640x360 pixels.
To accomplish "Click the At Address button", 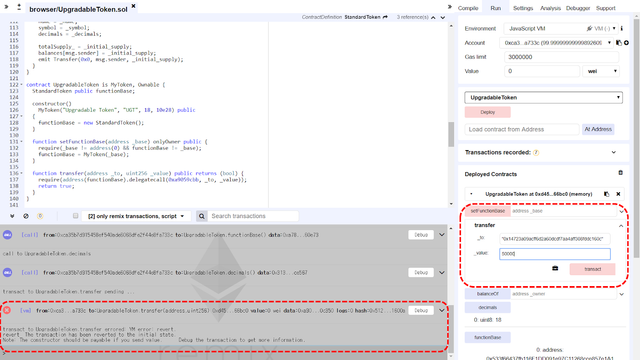I will [x=598, y=129].
